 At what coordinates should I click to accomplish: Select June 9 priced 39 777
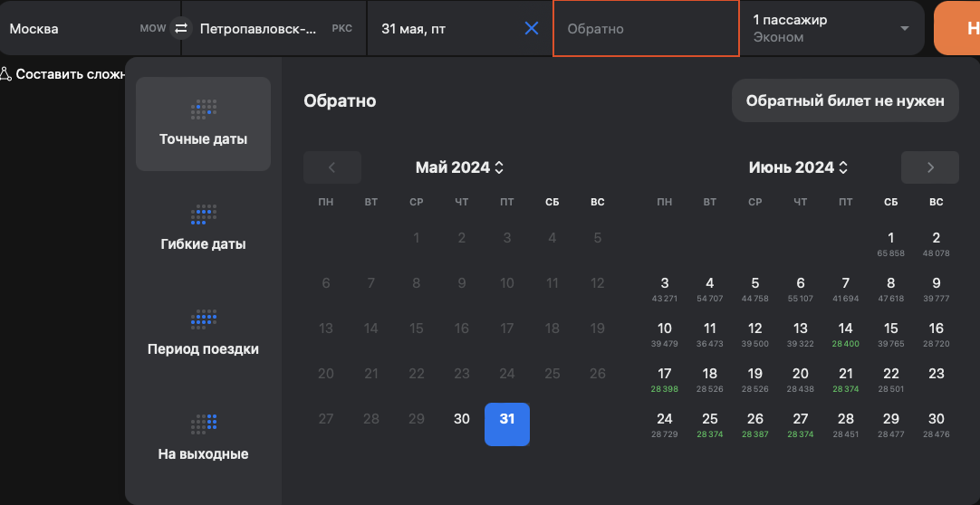(936, 289)
